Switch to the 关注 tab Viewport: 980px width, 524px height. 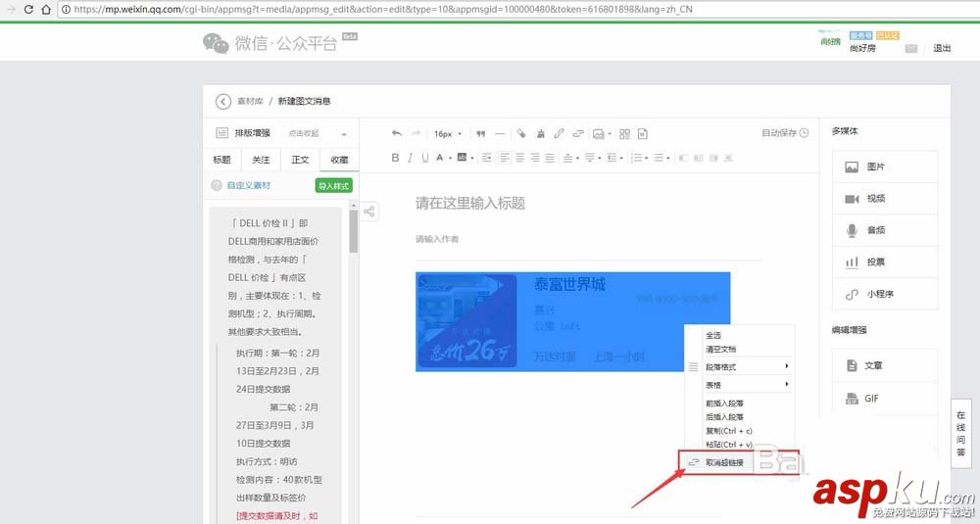pyautogui.click(x=261, y=160)
